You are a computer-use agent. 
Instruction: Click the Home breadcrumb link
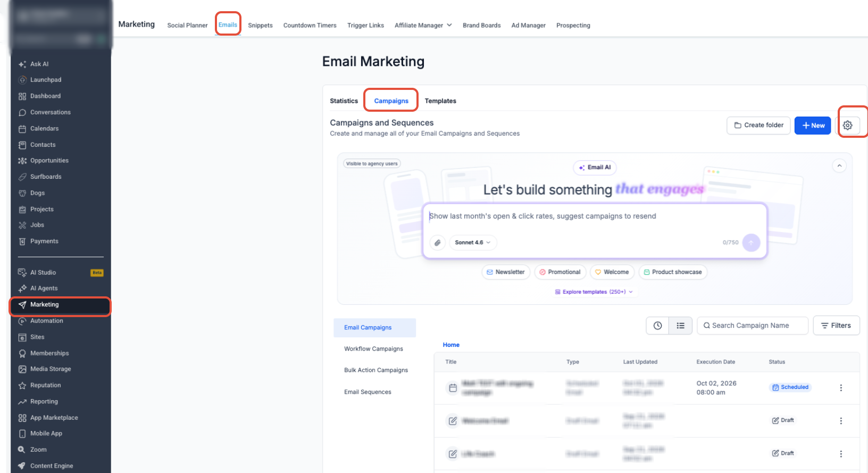point(451,345)
